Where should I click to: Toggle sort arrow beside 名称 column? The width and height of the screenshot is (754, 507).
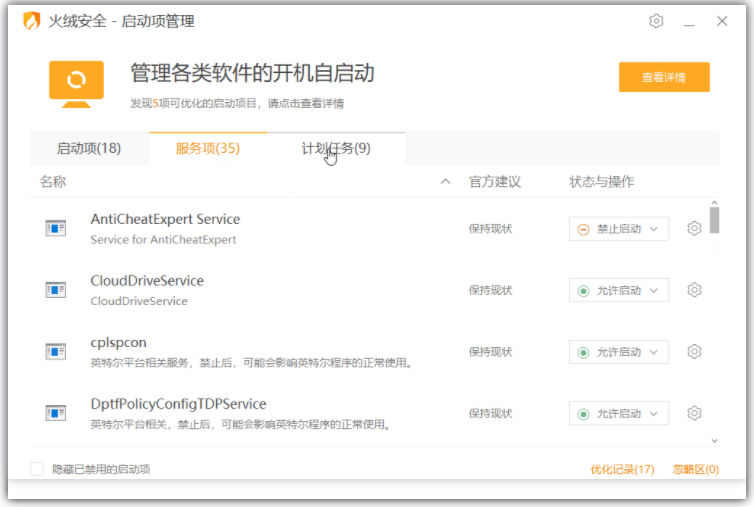click(x=445, y=182)
